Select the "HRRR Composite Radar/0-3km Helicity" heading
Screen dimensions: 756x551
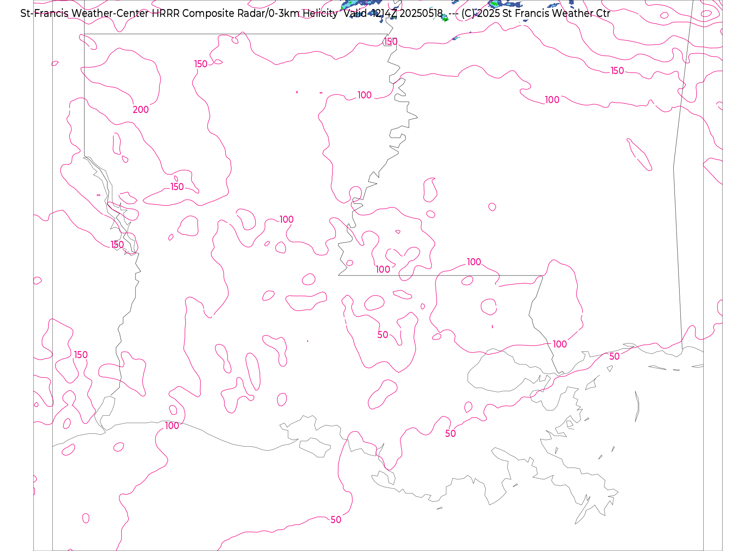(245, 13)
